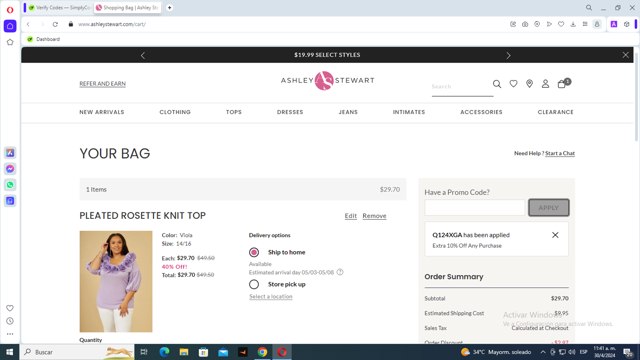Screen dimensions: 640x360
Task: Open Microsoft Edge from taskbar
Action: click(164, 352)
